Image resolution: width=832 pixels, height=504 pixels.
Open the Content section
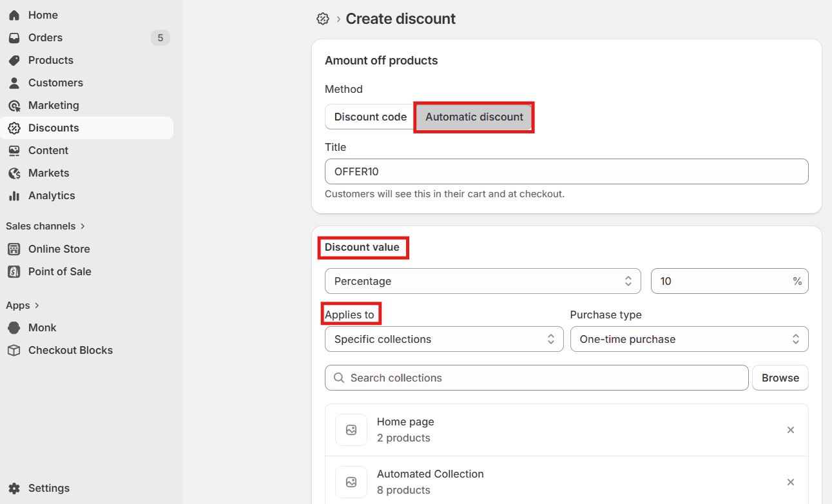14,150
